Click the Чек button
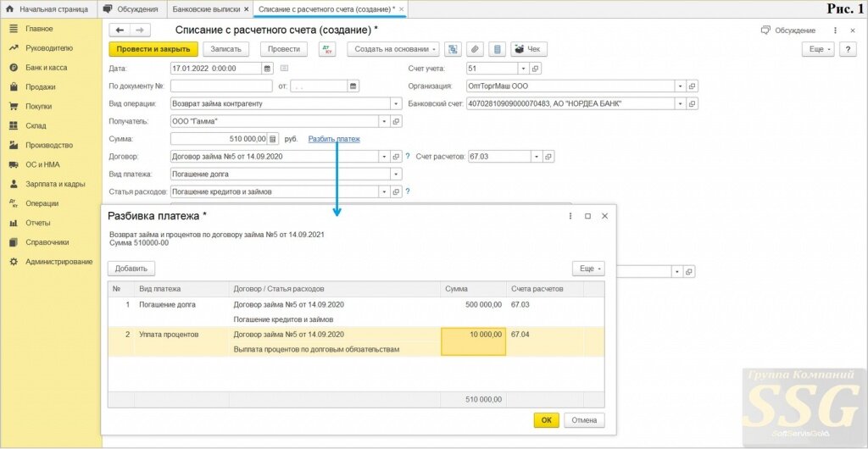 click(529, 49)
